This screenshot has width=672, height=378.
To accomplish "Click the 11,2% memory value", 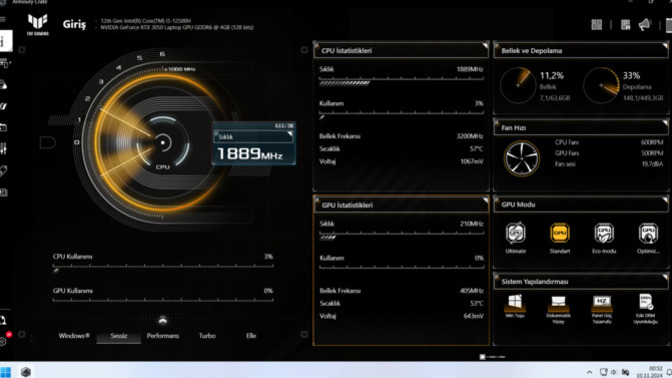I will (552, 76).
